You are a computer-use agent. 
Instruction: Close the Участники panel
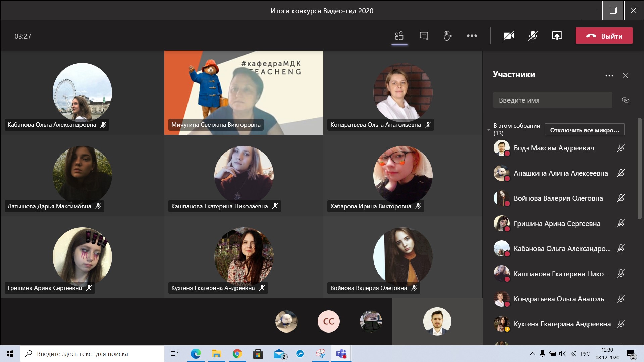tap(625, 76)
